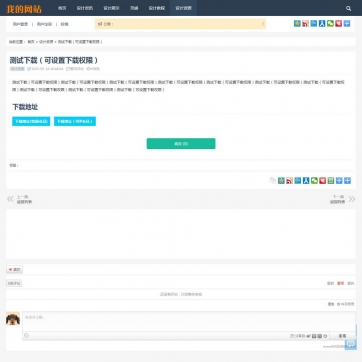Click the last plus icon in bottom share row
Image resolution: width=362 pixels, height=362 pixels.
pos(347,181)
